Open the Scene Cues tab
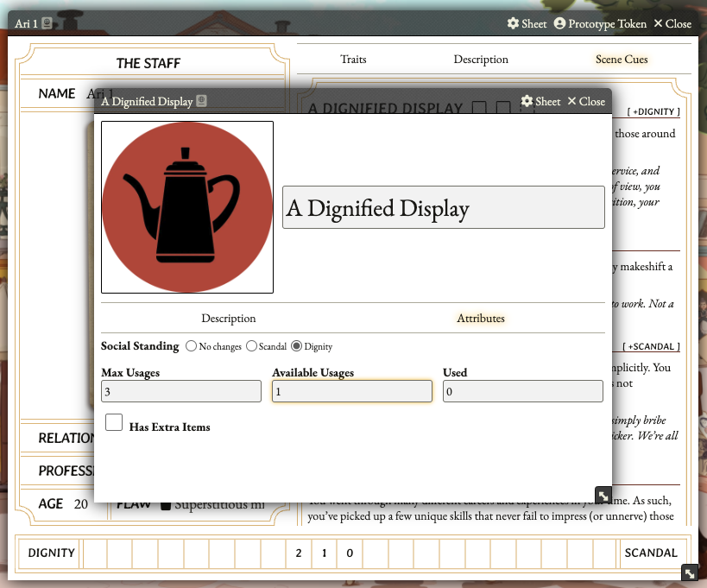 click(622, 59)
